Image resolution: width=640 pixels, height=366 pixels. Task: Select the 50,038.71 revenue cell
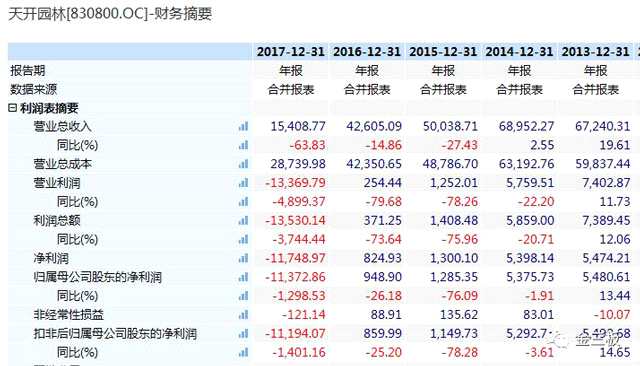(450, 126)
